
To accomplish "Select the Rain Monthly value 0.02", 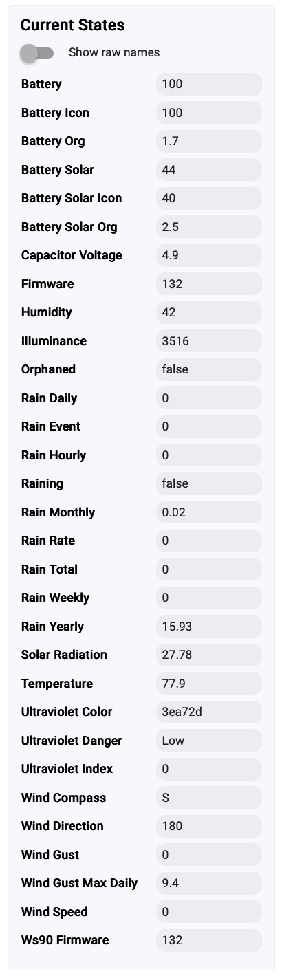I will [x=209, y=512].
